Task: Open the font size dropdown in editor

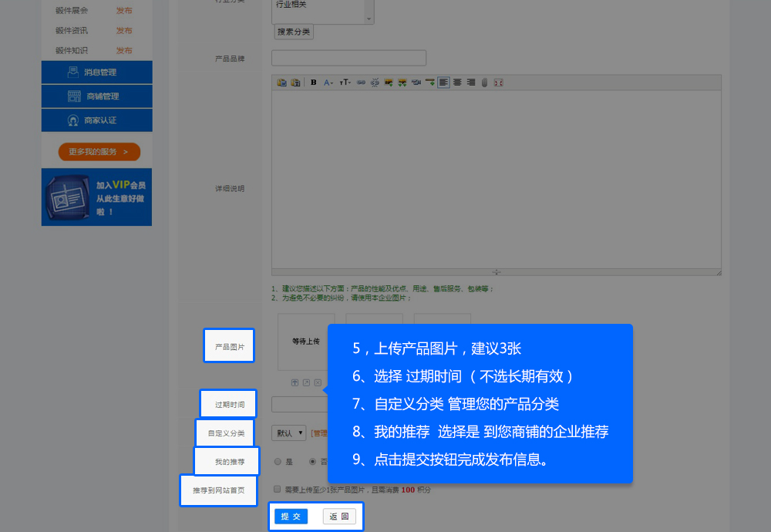Action: (x=345, y=82)
